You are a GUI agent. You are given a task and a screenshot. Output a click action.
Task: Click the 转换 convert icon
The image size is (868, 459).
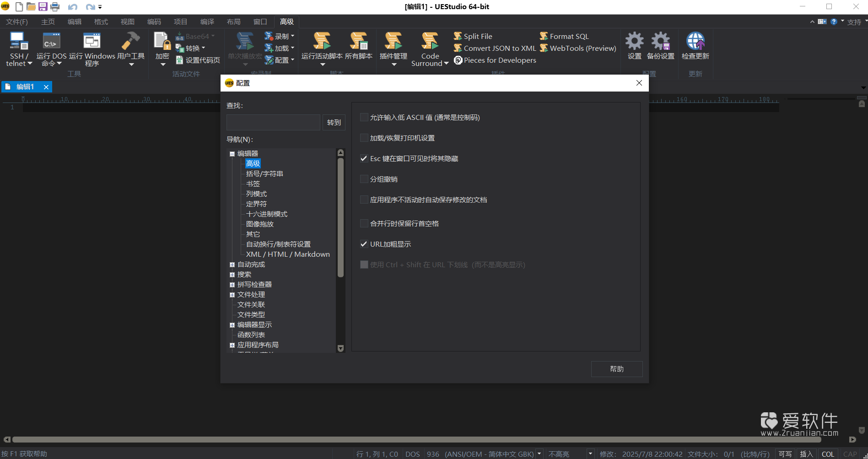coord(180,48)
